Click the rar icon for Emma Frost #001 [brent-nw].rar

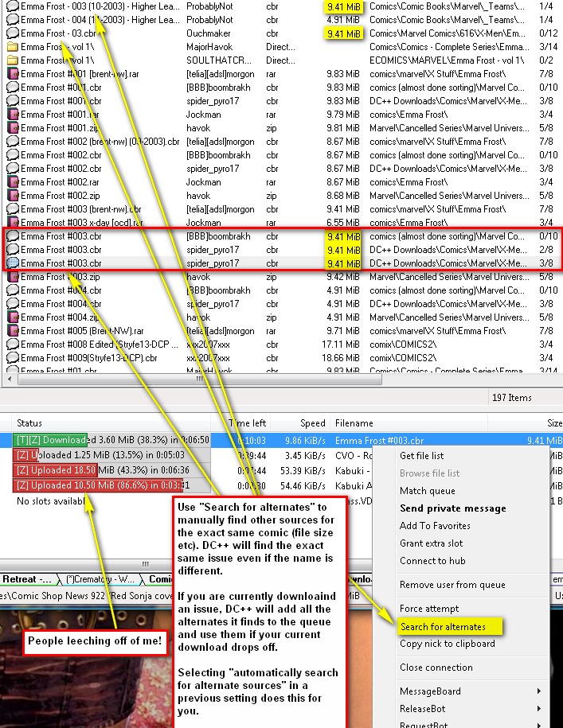[x=12, y=74]
